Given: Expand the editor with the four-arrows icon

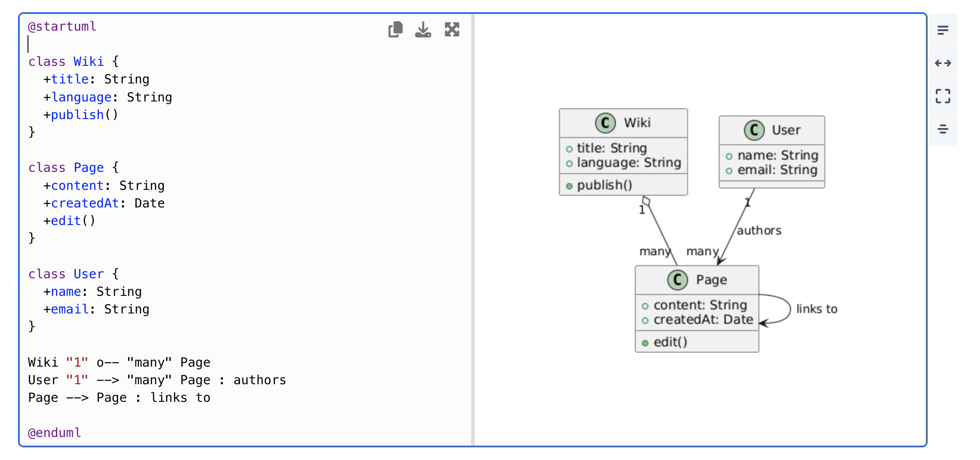Looking at the screenshot, I should [x=452, y=30].
